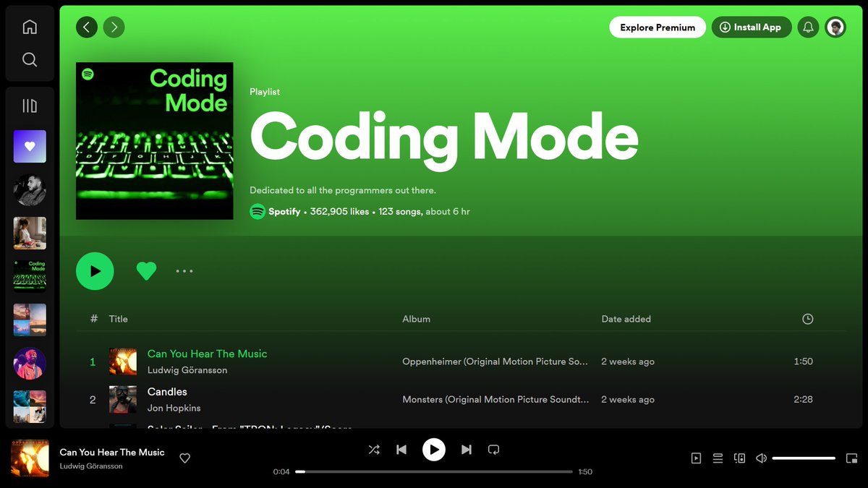Open the Liked Songs heart tile
This screenshot has width=868, height=488.
pos(30,146)
